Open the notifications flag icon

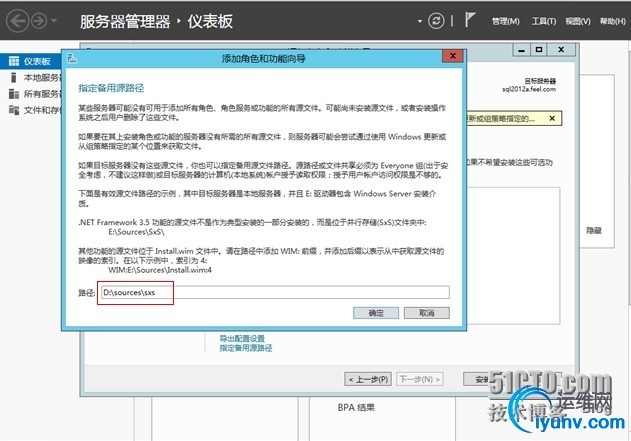point(470,19)
